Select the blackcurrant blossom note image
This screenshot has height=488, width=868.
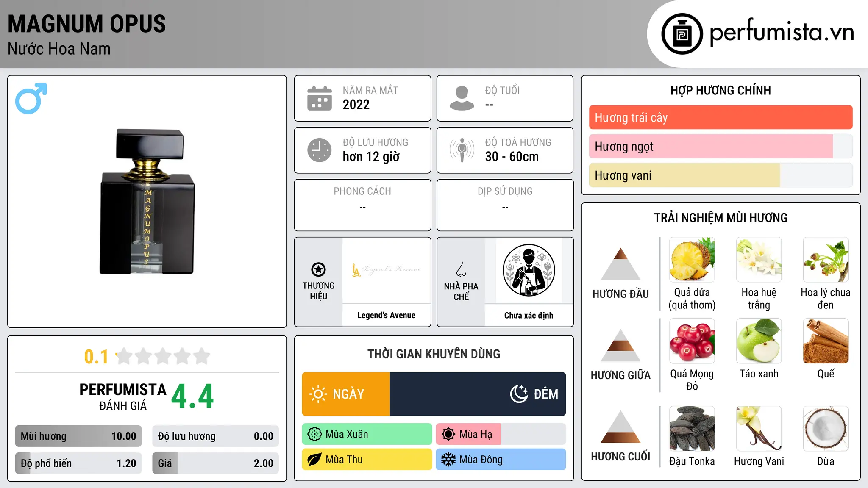tap(826, 260)
